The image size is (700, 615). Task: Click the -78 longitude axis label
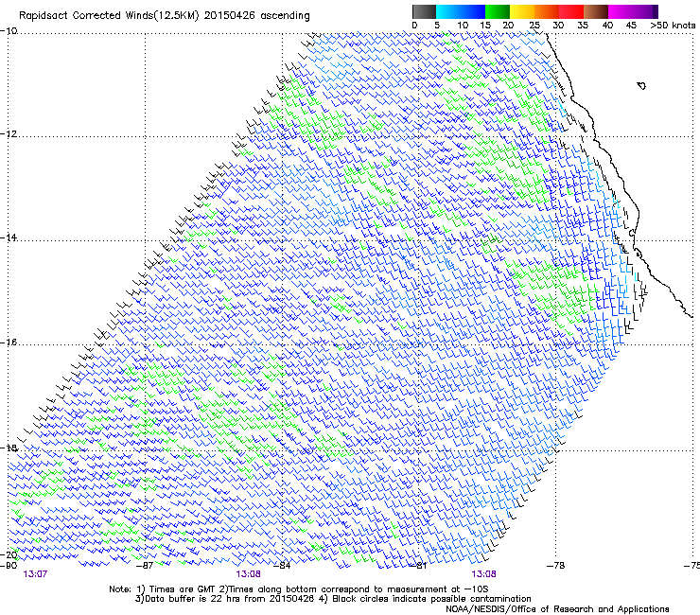tap(555, 566)
